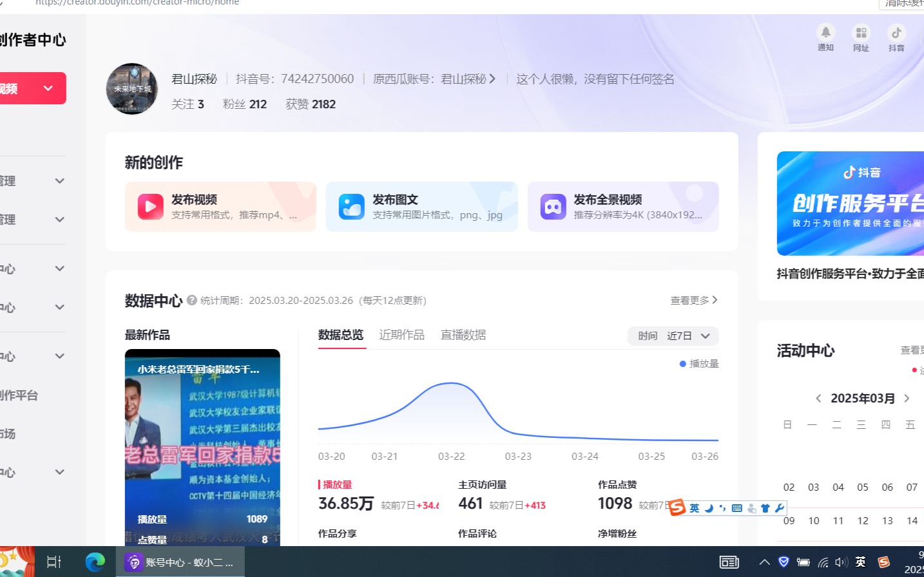
Task: Show hidden system tray icons
Action: pyautogui.click(x=764, y=562)
